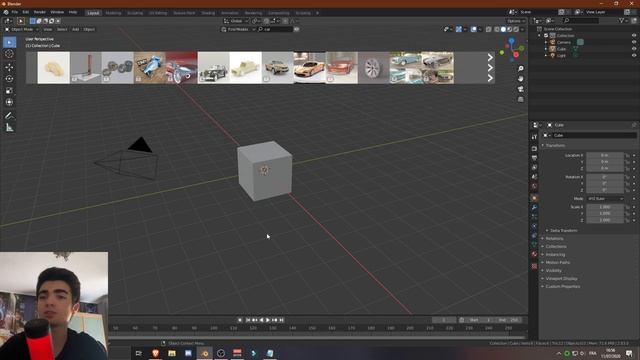The height and width of the screenshot is (360, 640).
Task: Open the View Layer properties tab
Action: point(534,167)
